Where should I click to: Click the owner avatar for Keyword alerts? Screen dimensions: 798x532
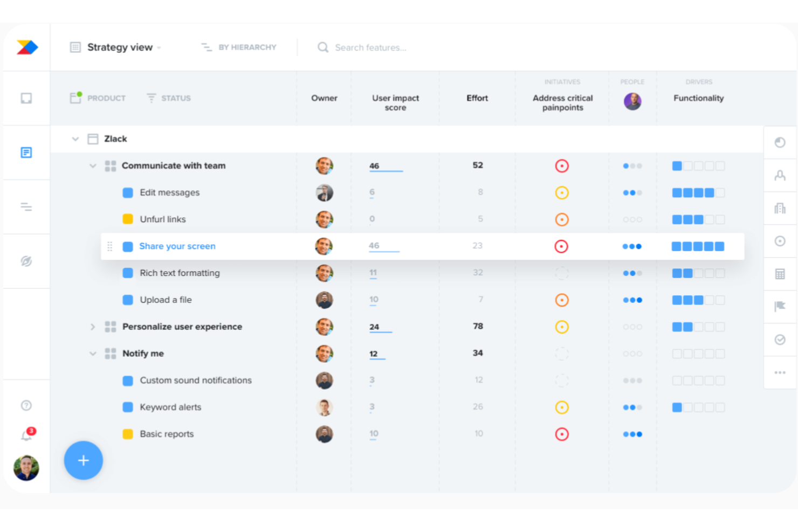[x=324, y=407]
